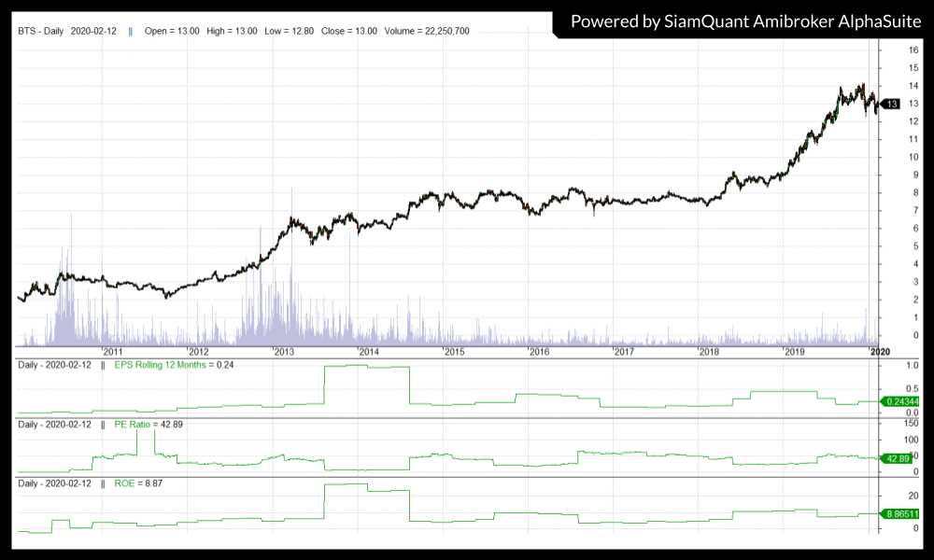Click the green PE Ratio value tag 42.89
Viewport: 934px width, 560px height.
898,458
